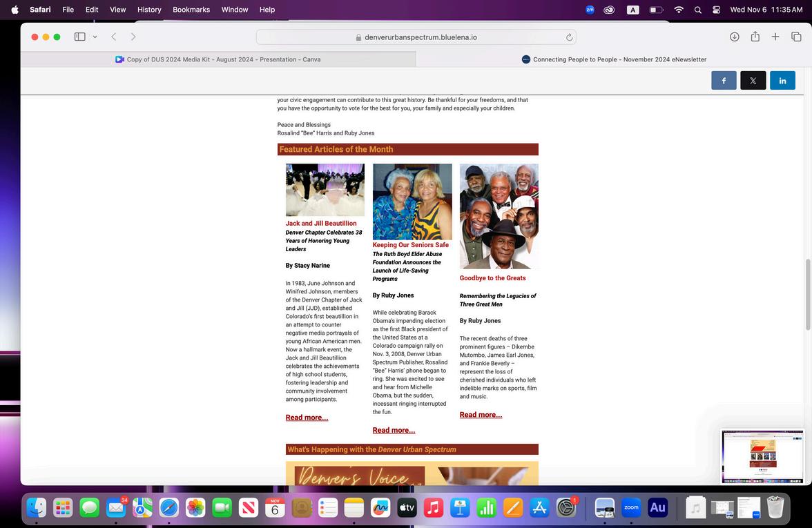This screenshot has height=528, width=812.
Task: Click Read more under Jack and Jill article
Action: [307, 418]
